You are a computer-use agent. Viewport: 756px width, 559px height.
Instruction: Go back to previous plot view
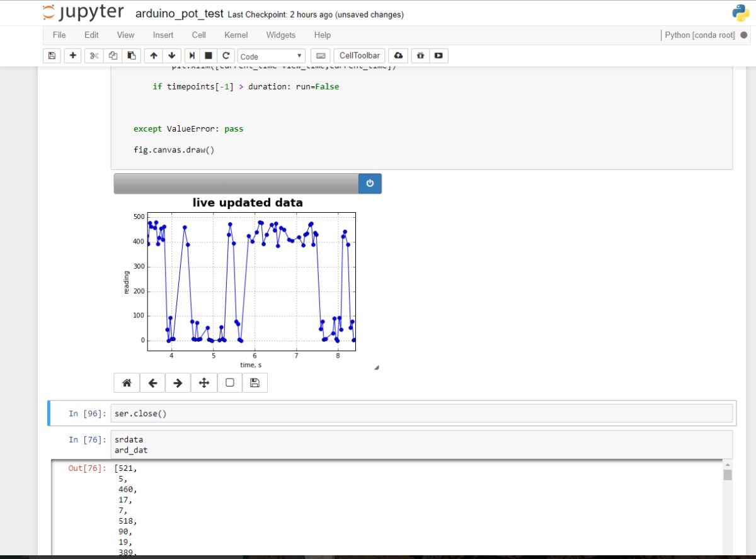(x=152, y=383)
